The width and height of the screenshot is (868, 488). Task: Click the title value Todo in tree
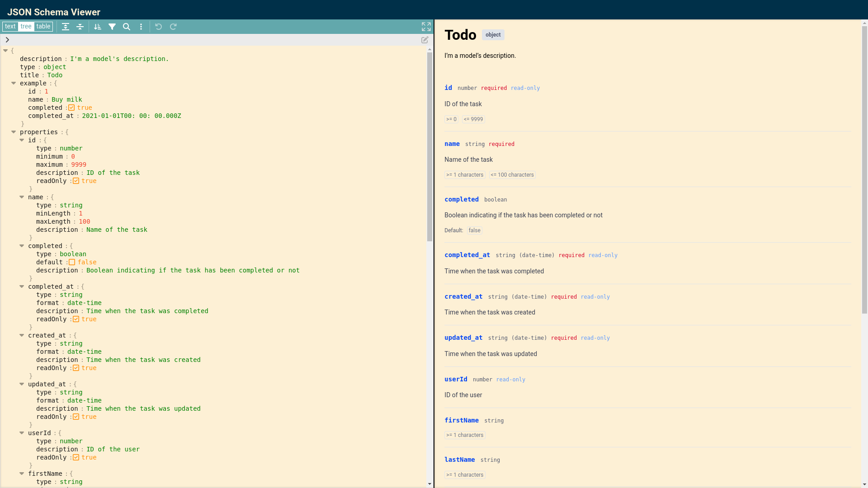click(55, 75)
